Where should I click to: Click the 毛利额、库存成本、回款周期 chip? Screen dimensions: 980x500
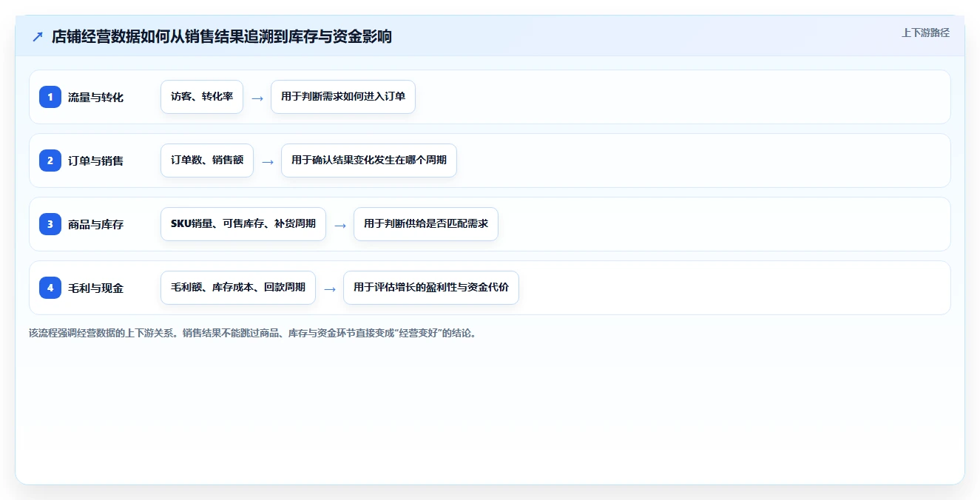(x=238, y=288)
